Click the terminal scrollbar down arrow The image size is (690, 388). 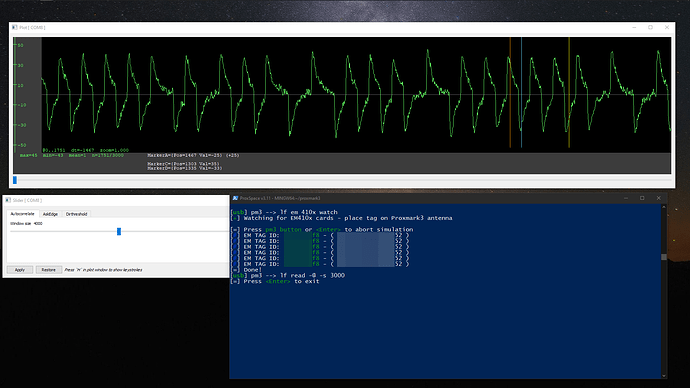[664, 376]
